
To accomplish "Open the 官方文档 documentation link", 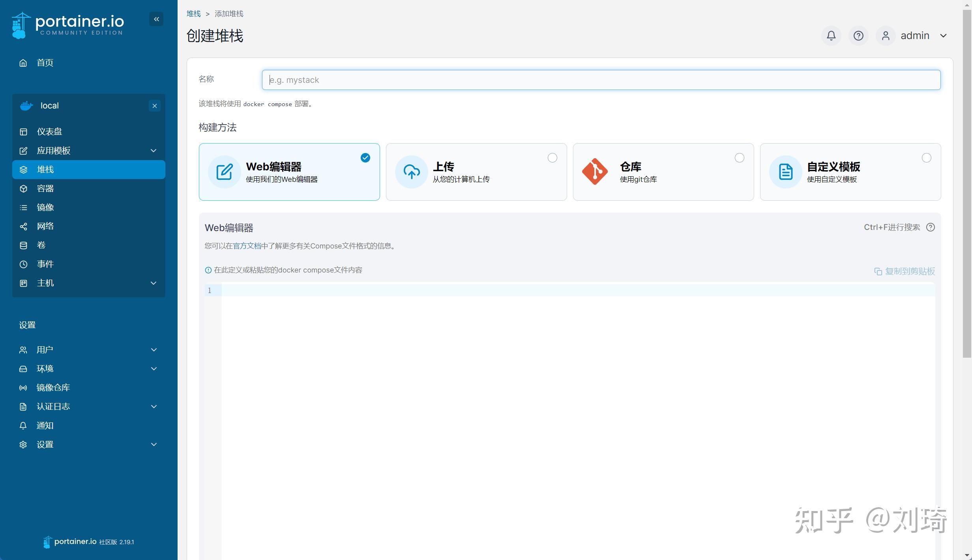I will click(247, 246).
